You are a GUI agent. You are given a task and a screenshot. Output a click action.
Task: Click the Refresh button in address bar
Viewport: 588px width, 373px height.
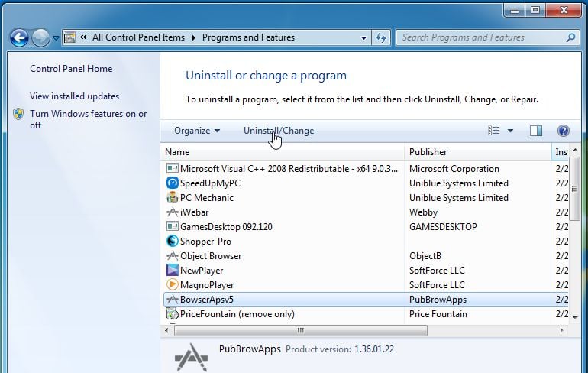[x=381, y=38]
